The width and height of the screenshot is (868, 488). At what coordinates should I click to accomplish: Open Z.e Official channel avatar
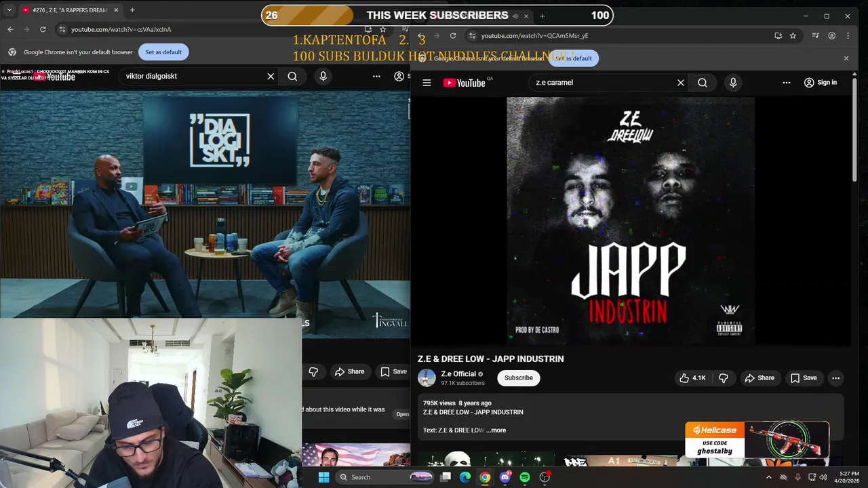[x=427, y=378]
